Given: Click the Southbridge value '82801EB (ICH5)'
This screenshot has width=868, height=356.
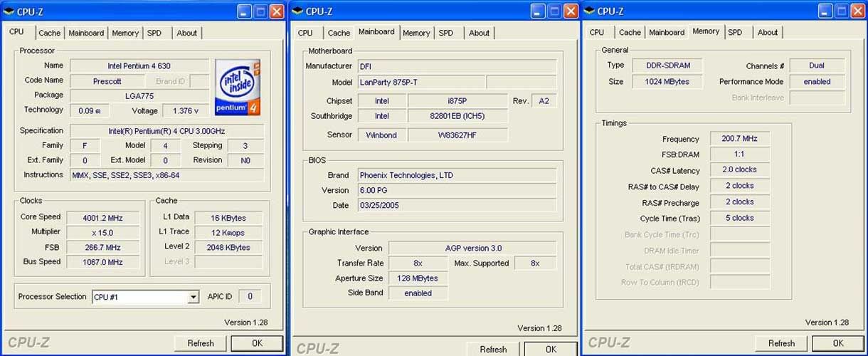Looking at the screenshot, I should pyautogui.click(x=457, y=116).
